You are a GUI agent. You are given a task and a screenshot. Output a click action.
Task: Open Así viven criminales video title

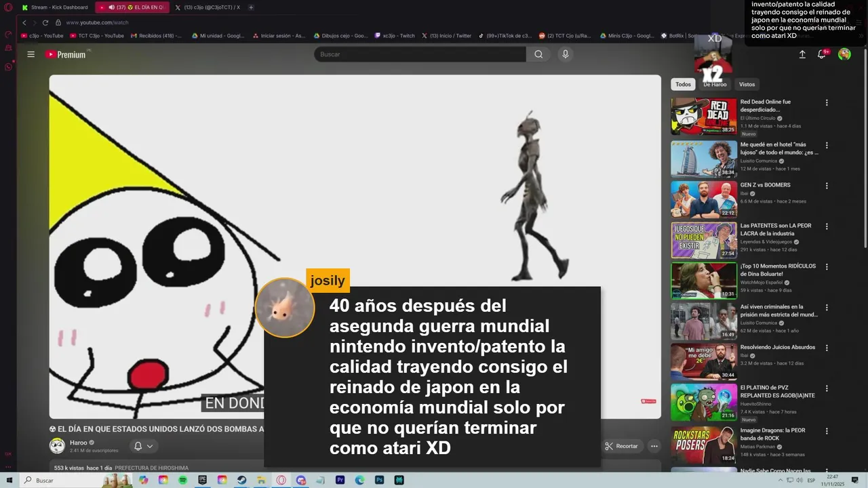779,310
